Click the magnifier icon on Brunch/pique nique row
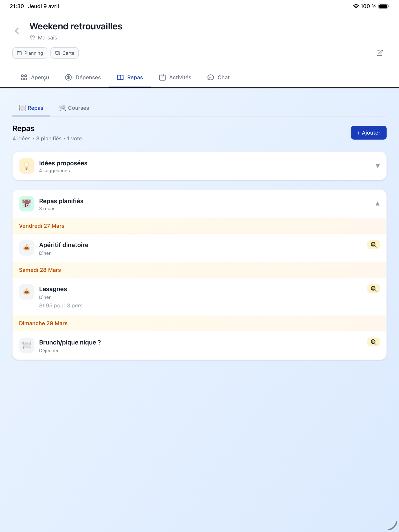This screenshot has height=532, width=399. (x=373, y=342)
